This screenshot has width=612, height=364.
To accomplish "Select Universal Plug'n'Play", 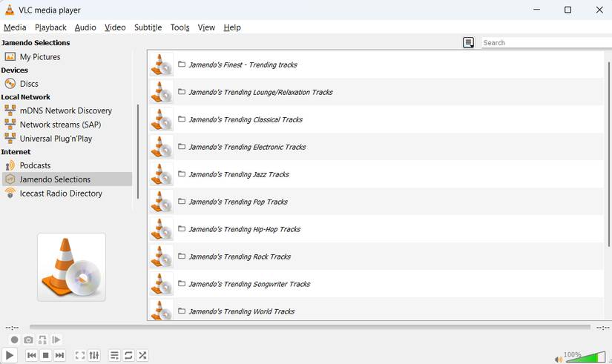I will click(x=67, y=139).
